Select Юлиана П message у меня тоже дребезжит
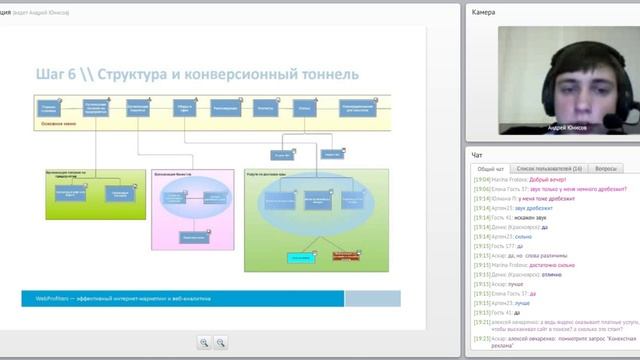The width and height of the screenshot is (640, 360). (524, 199)
